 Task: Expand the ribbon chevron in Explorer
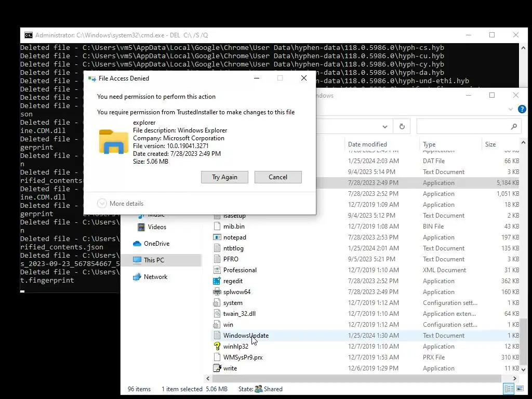pyautogui.click(x=510, y=109)
